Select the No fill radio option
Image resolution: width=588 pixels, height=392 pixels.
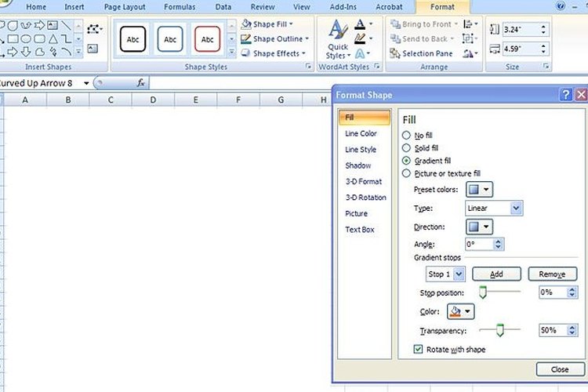coord(406,135)
